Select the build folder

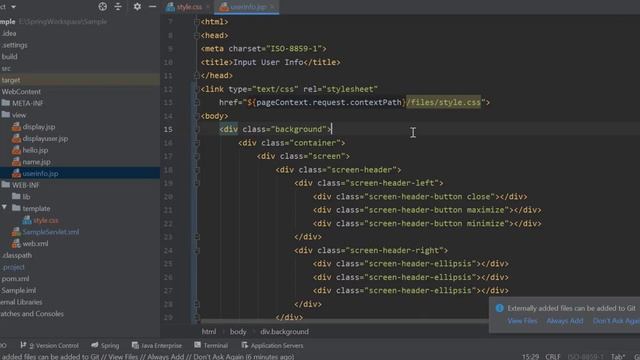pyautogui.click(x=9, y=57)
